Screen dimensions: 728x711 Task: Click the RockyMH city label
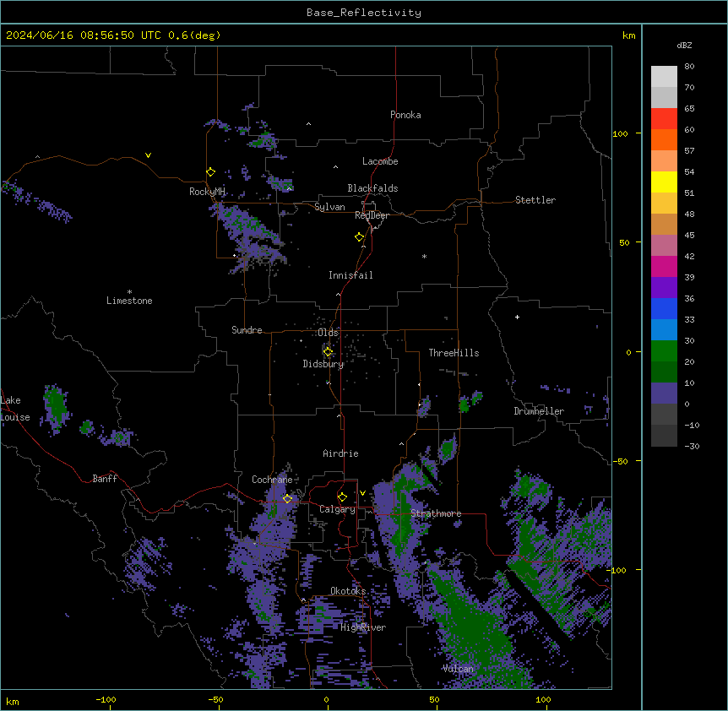(x=207, y=192)
